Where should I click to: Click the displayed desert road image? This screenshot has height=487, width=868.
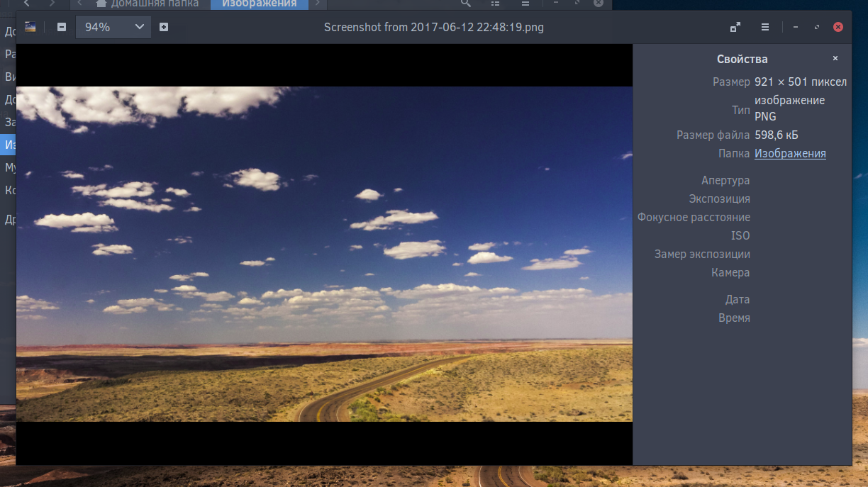coord(324,254)
